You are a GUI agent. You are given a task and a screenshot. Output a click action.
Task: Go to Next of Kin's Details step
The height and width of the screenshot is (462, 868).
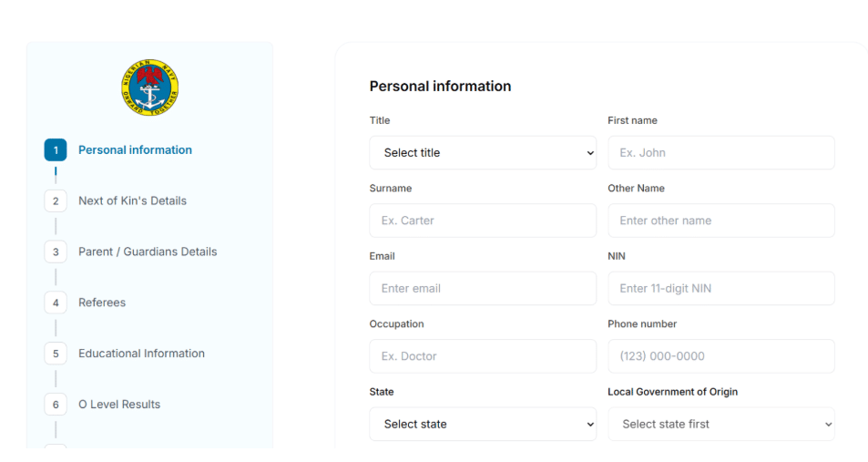(x=132, y=201)
